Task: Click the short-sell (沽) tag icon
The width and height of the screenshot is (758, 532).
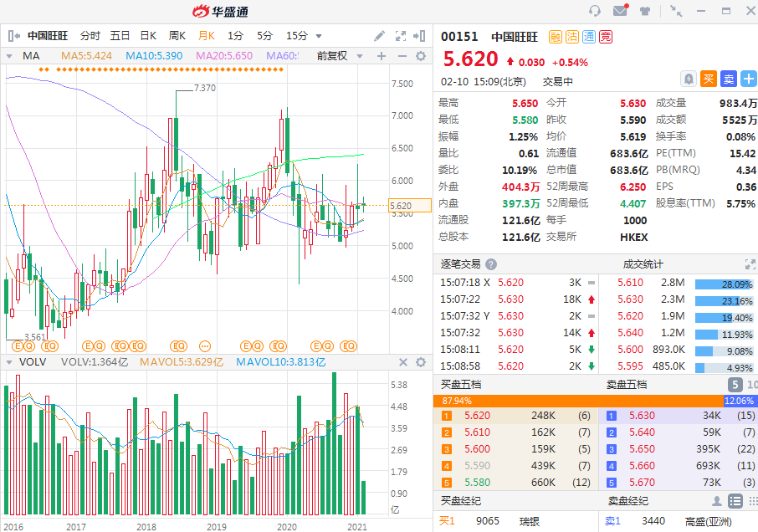Action: click(x=572, y=37)
